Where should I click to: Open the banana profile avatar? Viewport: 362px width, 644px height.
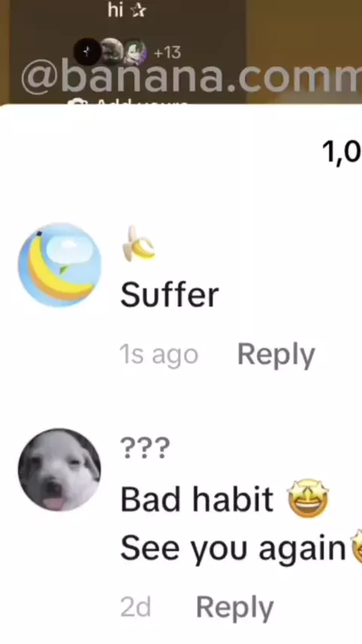[60, 265]
